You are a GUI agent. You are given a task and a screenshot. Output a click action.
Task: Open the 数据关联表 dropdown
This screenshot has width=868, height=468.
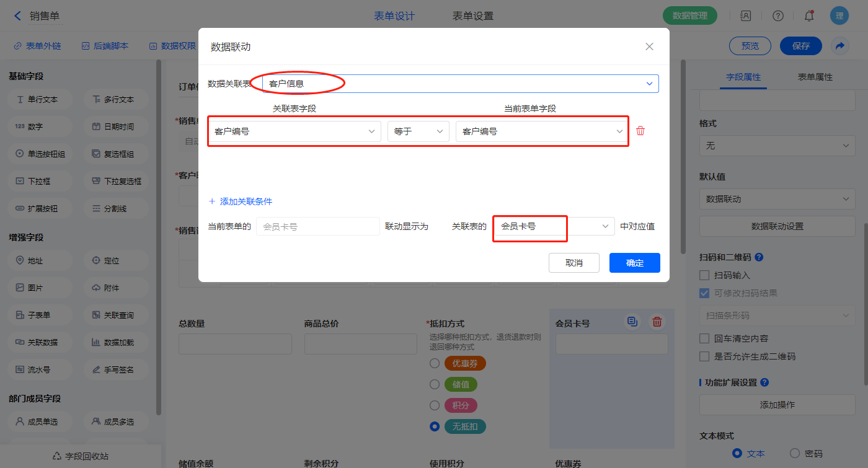(460, 84)
